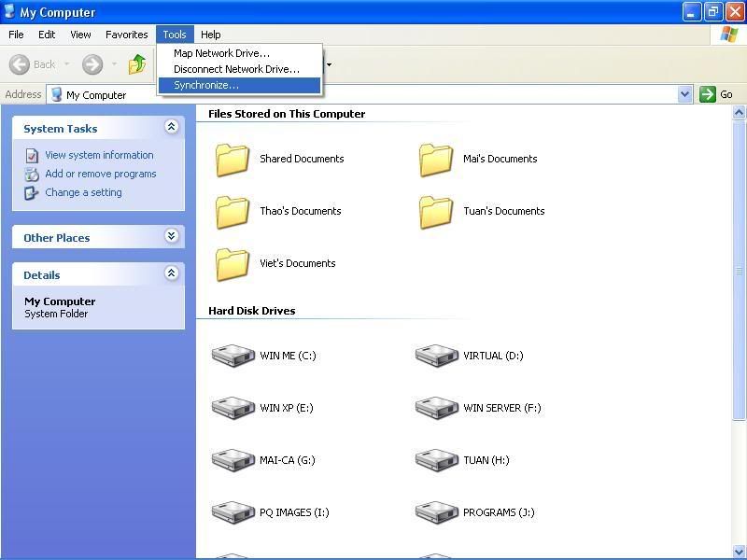Viewport: 747px width, 560px height.
Task: Click the PROGRAMS (J:) label
Action: point(499,512)
